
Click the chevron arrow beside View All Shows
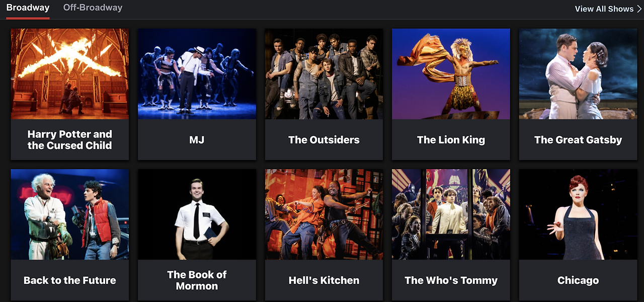tap(639, 9)
